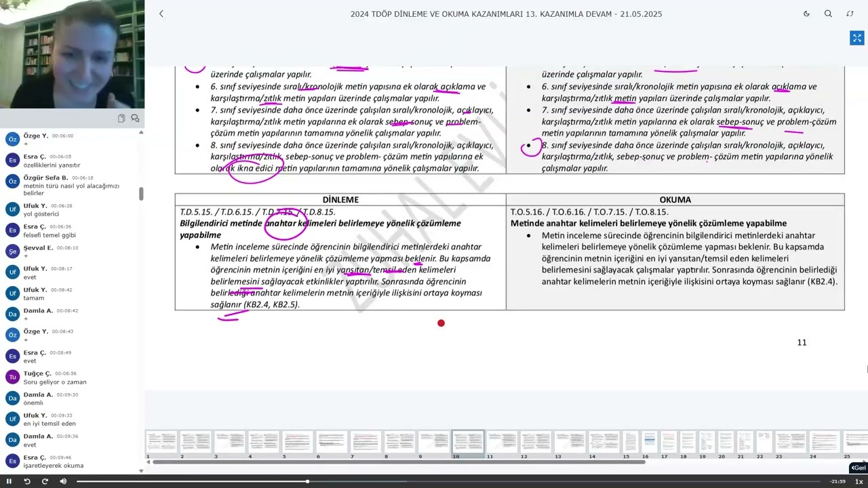Select slide thumbnail 14
Viewport: 868px width, 488px height.
tap(604, 442)
